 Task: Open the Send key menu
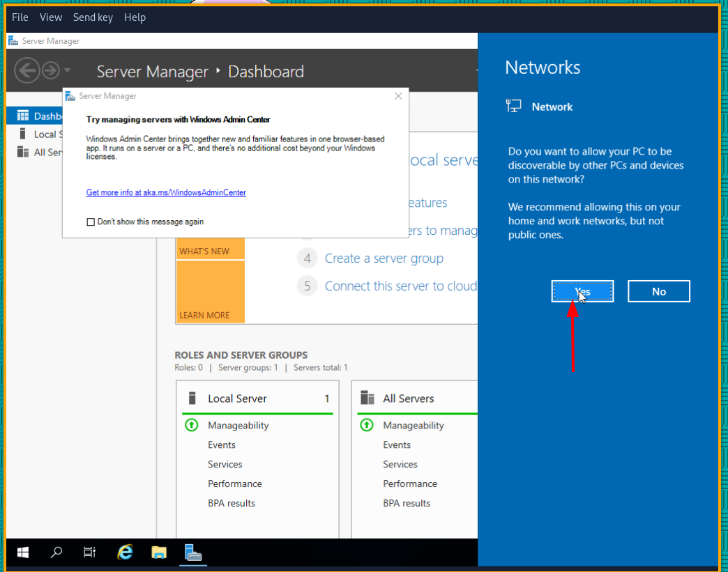click(x=93, y=17)
